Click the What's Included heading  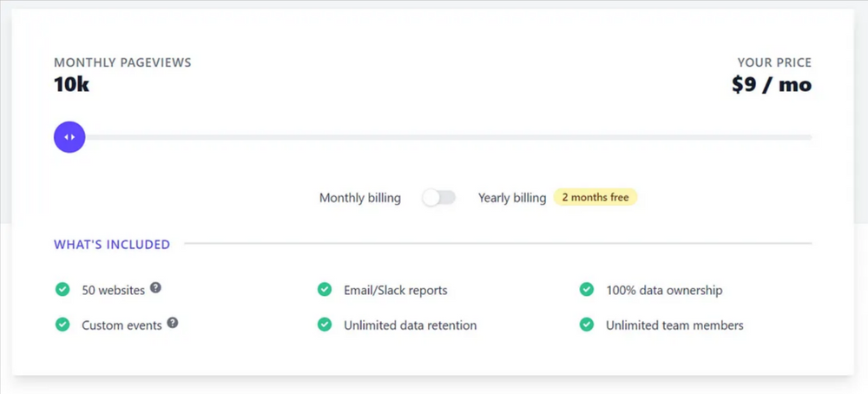112,244
